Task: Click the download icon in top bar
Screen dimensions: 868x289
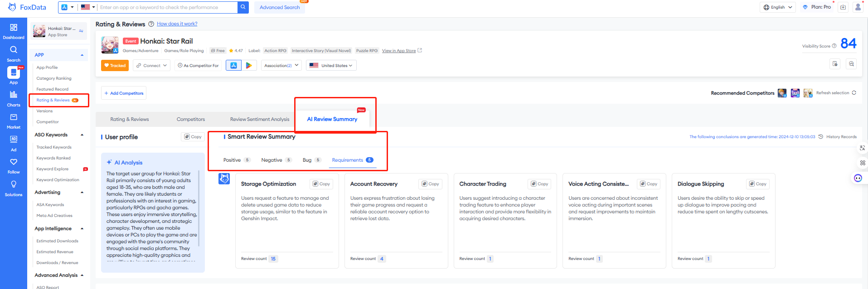Action: (843, 7)
